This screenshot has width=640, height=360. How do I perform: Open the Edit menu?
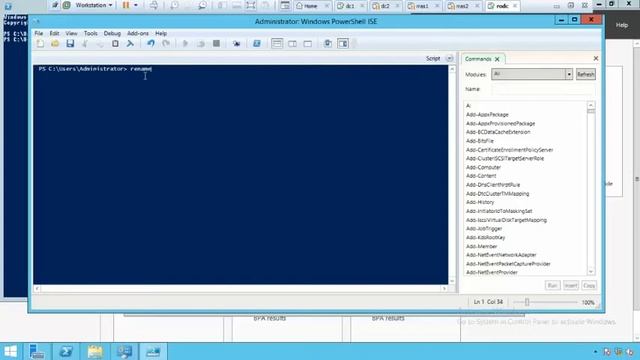[x=54, y=33]
